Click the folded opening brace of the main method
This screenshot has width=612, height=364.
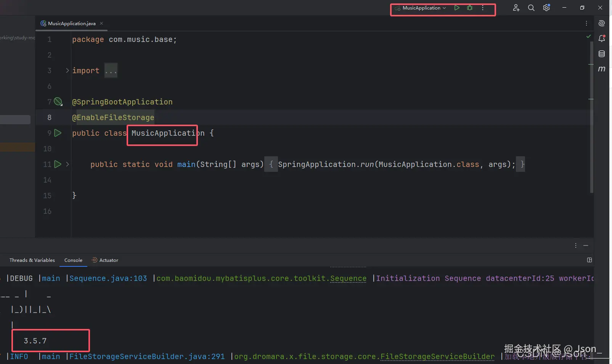[271, 164]
